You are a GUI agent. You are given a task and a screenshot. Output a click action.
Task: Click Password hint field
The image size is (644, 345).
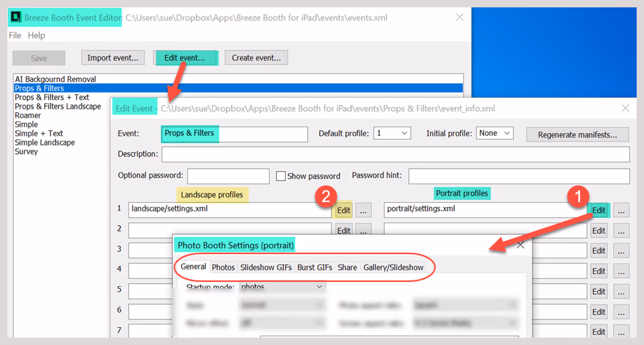(519, 176)
